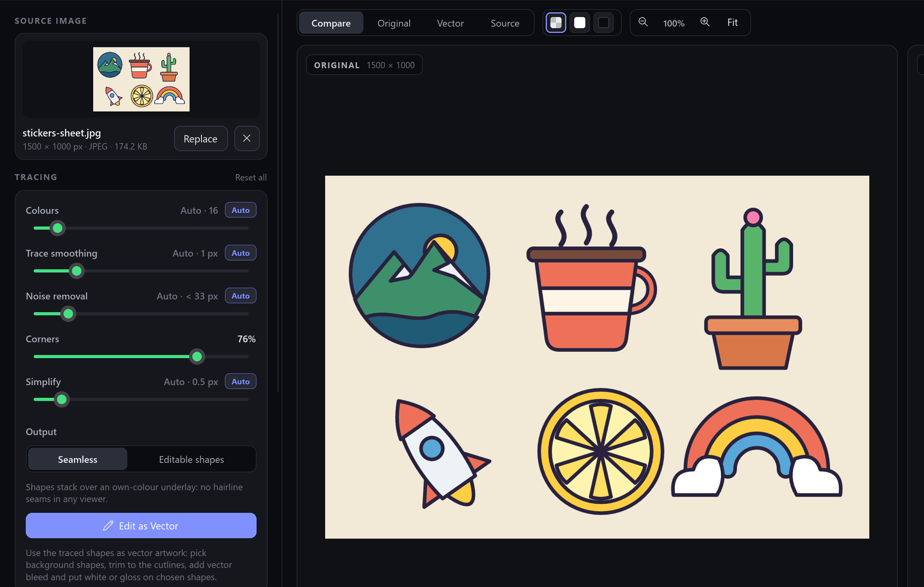
Task: Select Seamless output mode
Action: tap(78, 459)
